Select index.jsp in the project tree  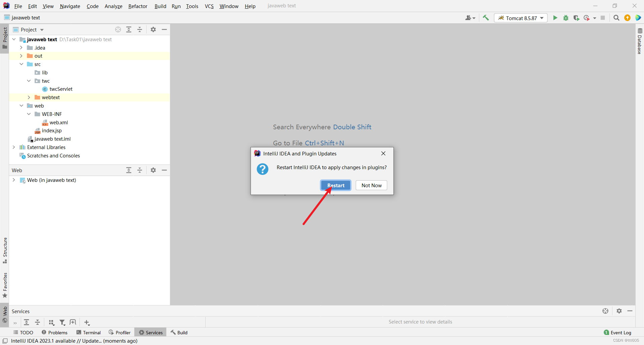[52, 131]
